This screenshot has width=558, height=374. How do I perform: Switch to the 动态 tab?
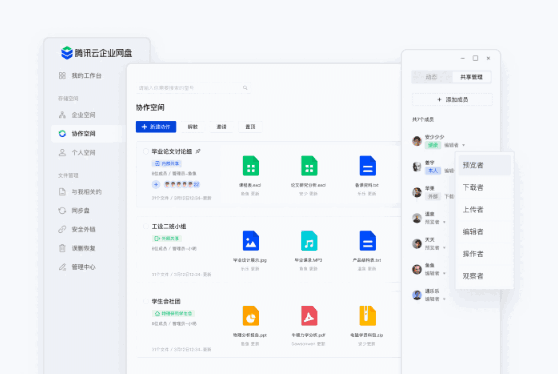coord(432,77)
